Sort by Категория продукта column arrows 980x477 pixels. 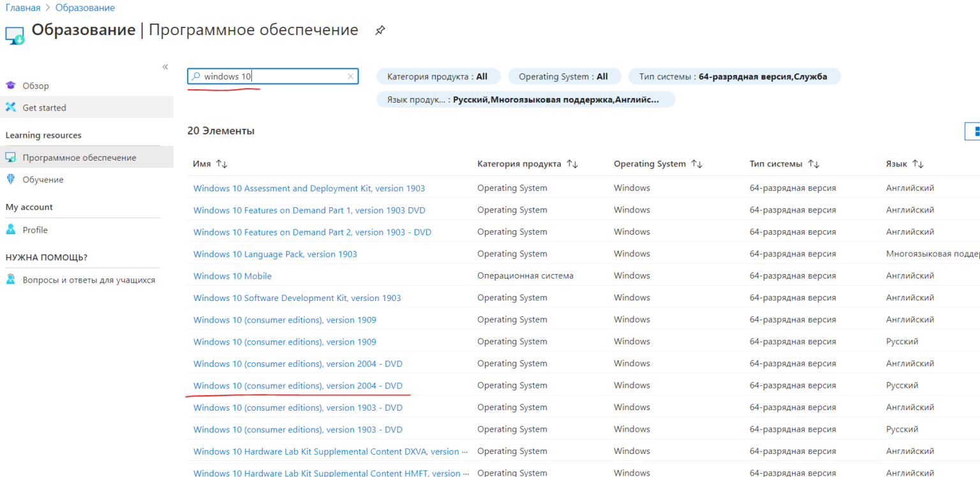572,164
